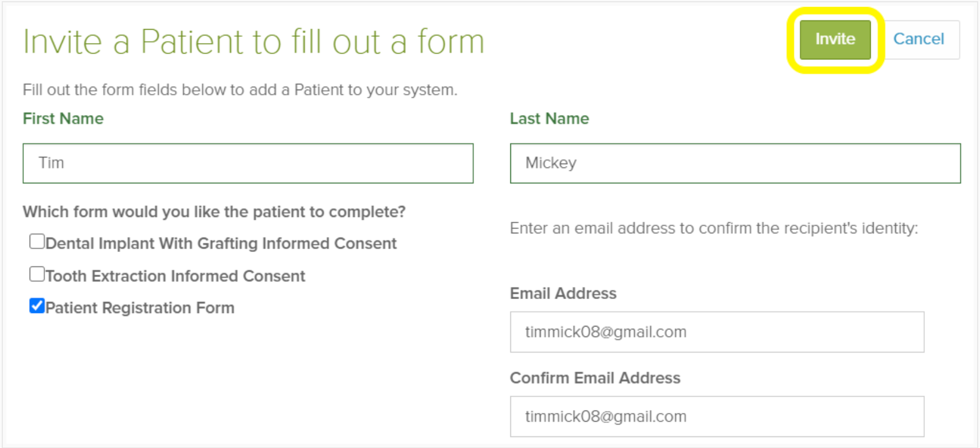Click the First Name field label
The image size is (980, 448).
click(63, 119)
